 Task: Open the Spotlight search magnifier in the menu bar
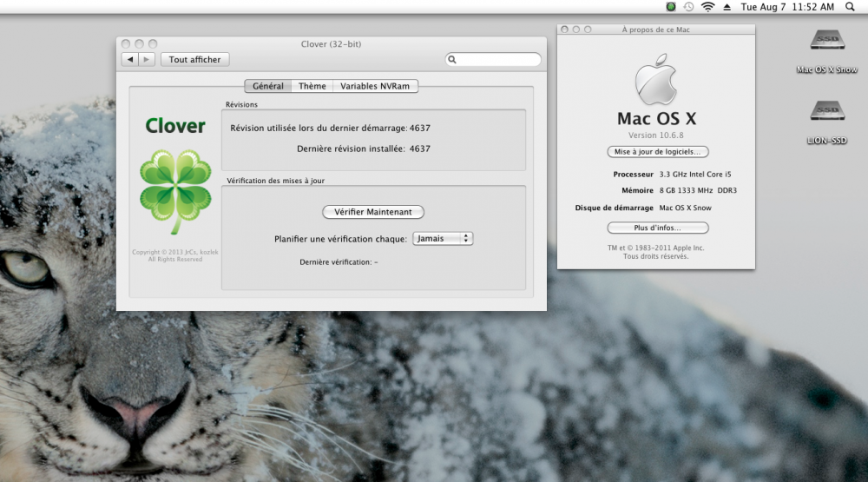tap(850, 7)
